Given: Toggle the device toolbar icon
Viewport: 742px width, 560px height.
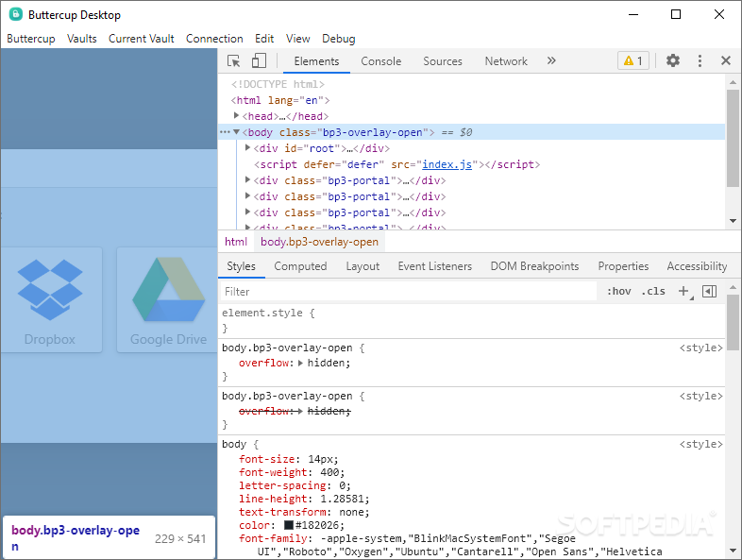Looking at the screenshot, I should point(259,61).
